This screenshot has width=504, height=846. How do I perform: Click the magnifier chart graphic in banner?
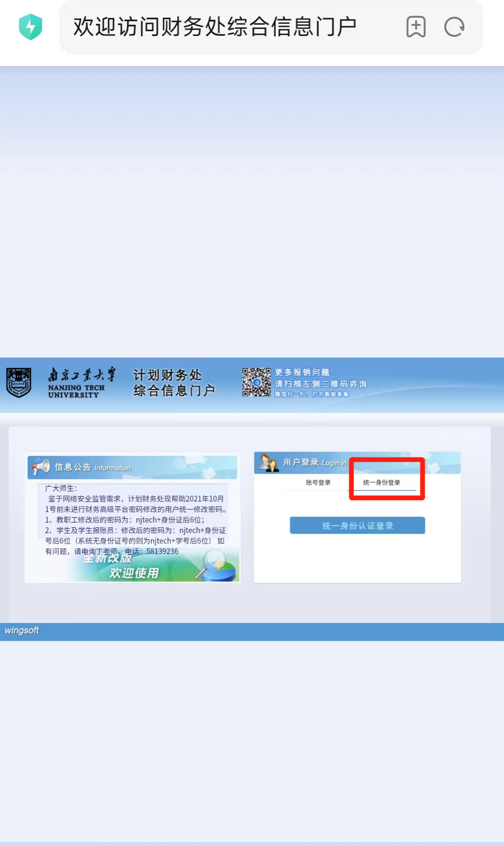pyautogui.click(x=216, y=566)
